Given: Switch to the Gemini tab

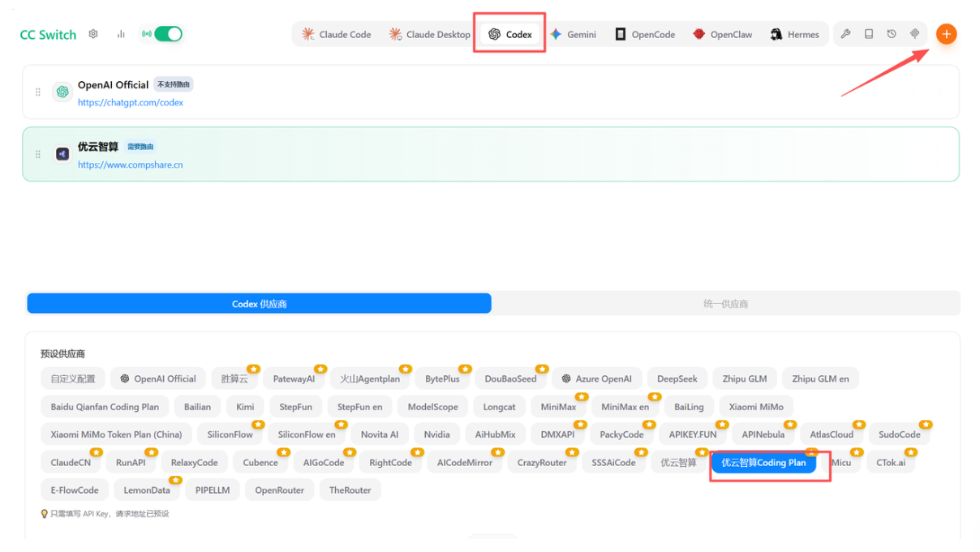Looking at the screenshot, I should [573, 34].
